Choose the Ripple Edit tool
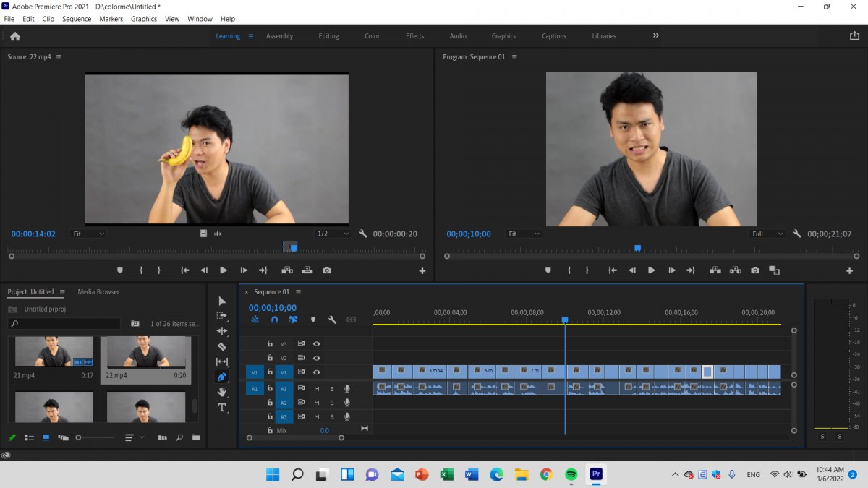 pos(222,331)
